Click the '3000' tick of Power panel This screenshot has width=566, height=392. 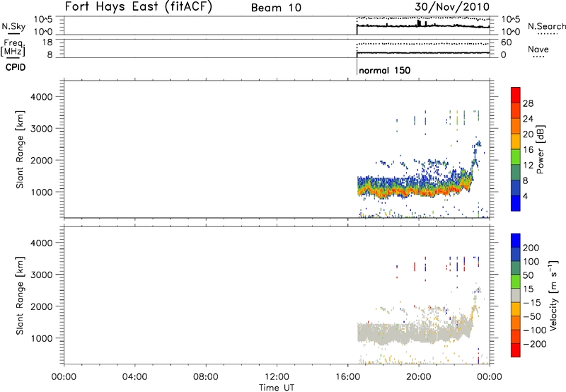[x=41, y=129]
